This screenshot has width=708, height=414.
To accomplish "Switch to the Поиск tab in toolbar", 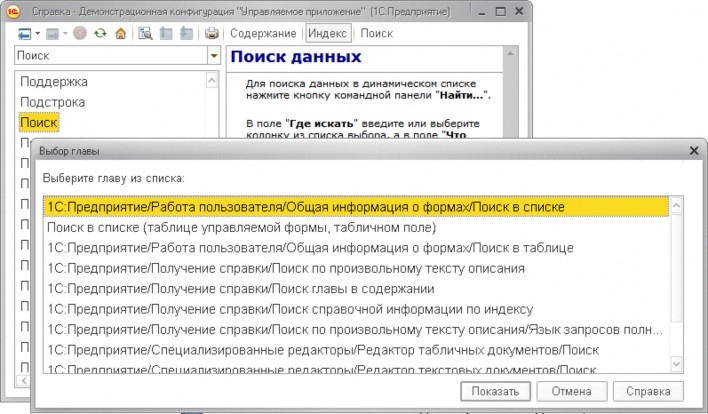I will tap(377, 33).
